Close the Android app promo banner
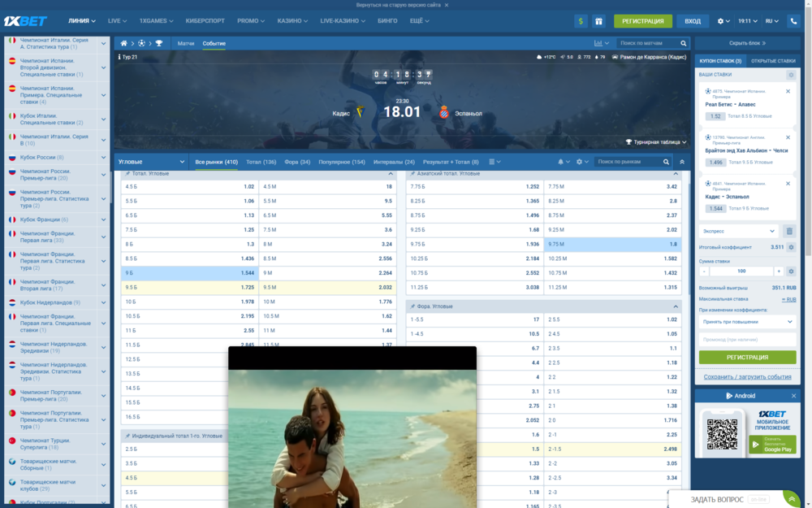Image resolution: width=812 pixels, height=508 pixels. pyautogui.click(x=794, y=396)
